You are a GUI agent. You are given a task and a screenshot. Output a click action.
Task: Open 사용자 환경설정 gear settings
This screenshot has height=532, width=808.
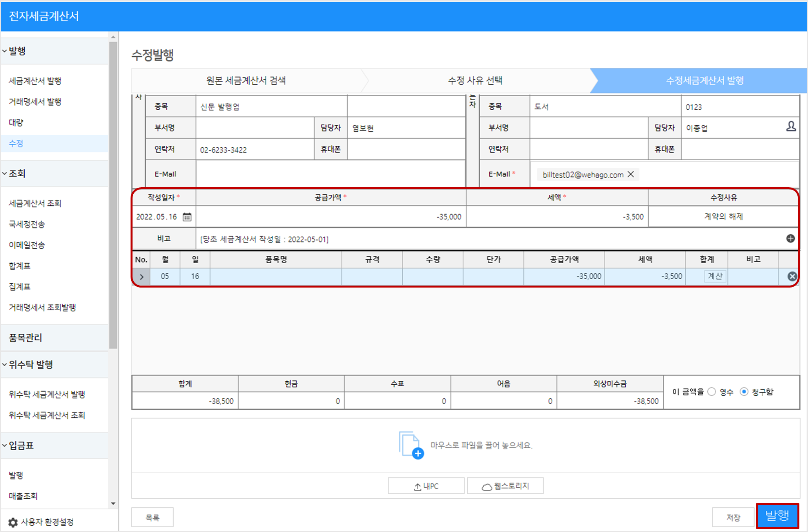point(13,522)
